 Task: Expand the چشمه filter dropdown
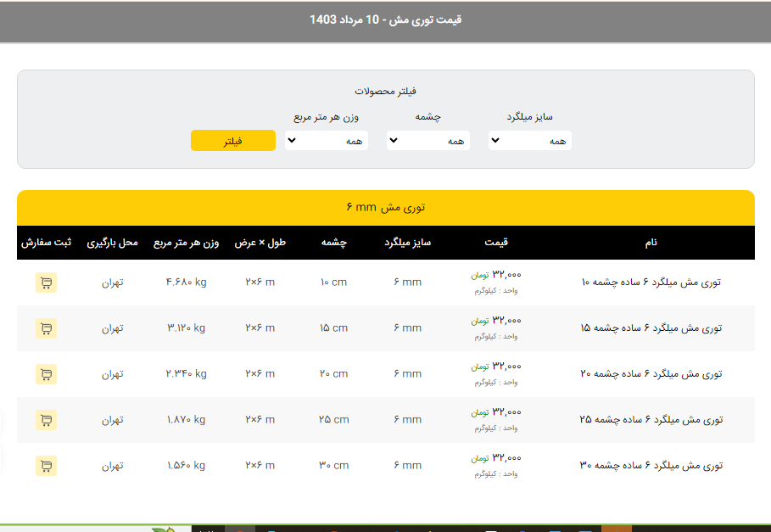tap(428, 141)
